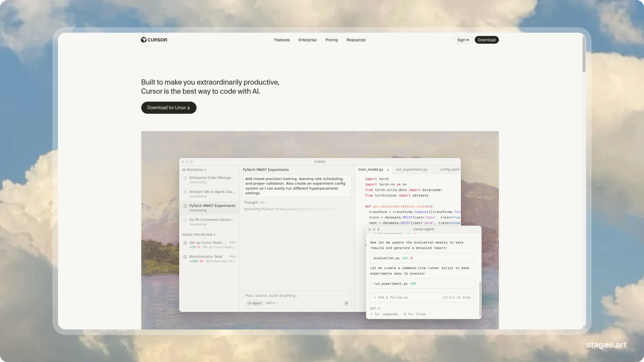Click Download for Linux button
Viewport: 644px width, 362px height.
(x=169, y=108)
